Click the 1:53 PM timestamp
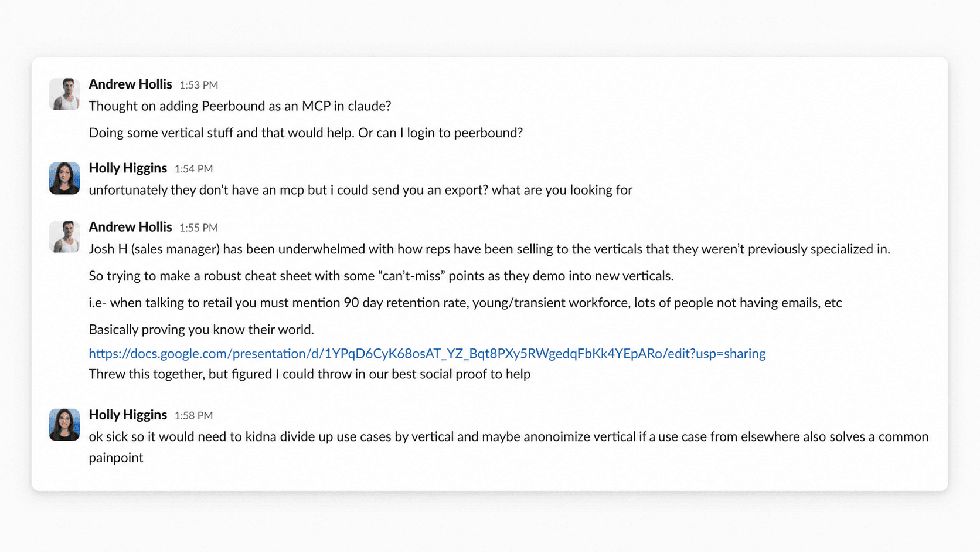This screenshot has height=552, width=980. [x=199, y=85]
